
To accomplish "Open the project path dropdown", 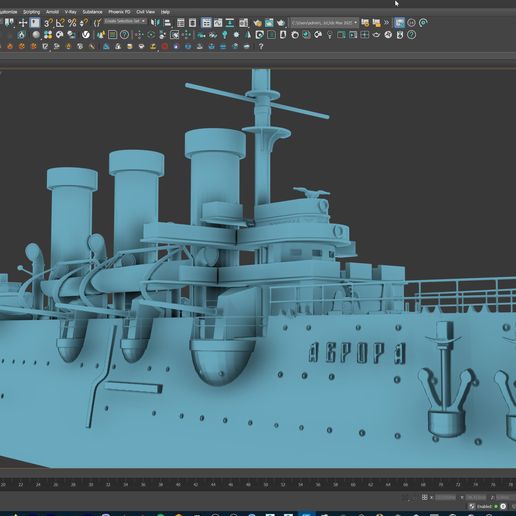I will pos(324,23).
